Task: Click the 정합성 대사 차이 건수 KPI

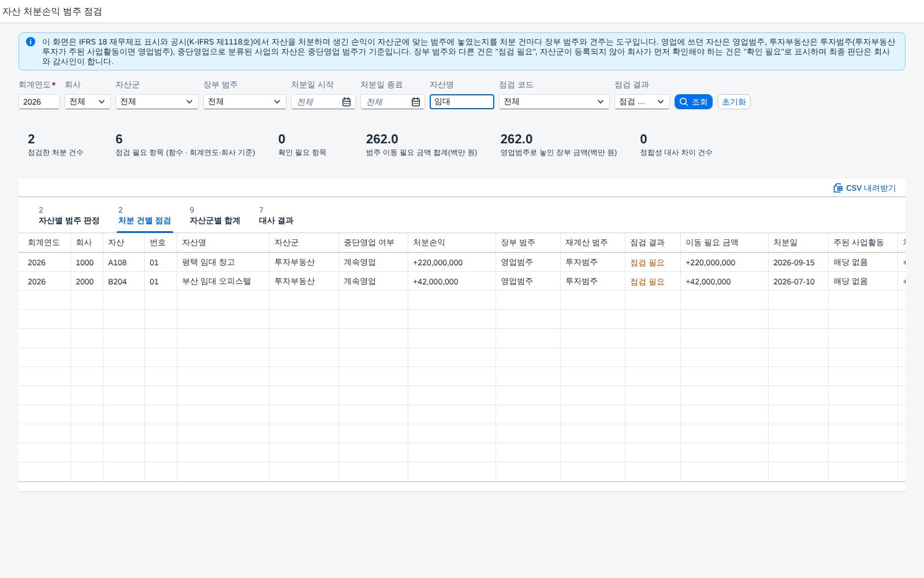Action: 676,144
